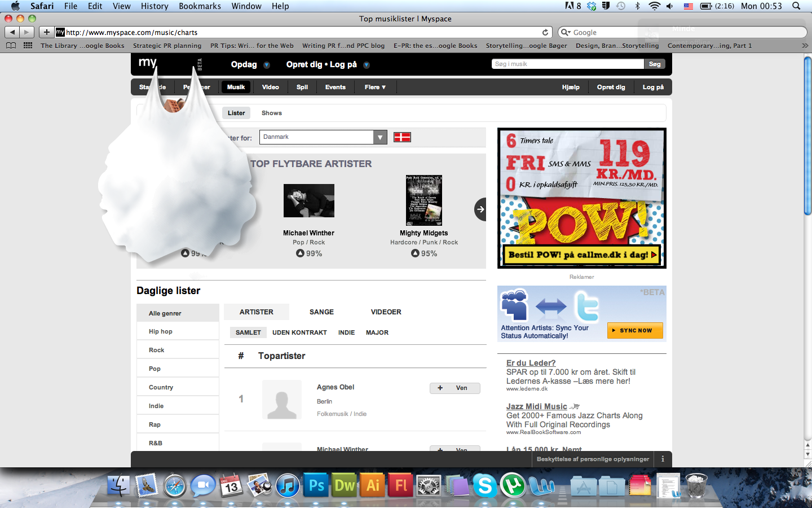This screenshot has width=812, height=508.
Task: Reload the page with the refresh icon
Action: [545, 32]
